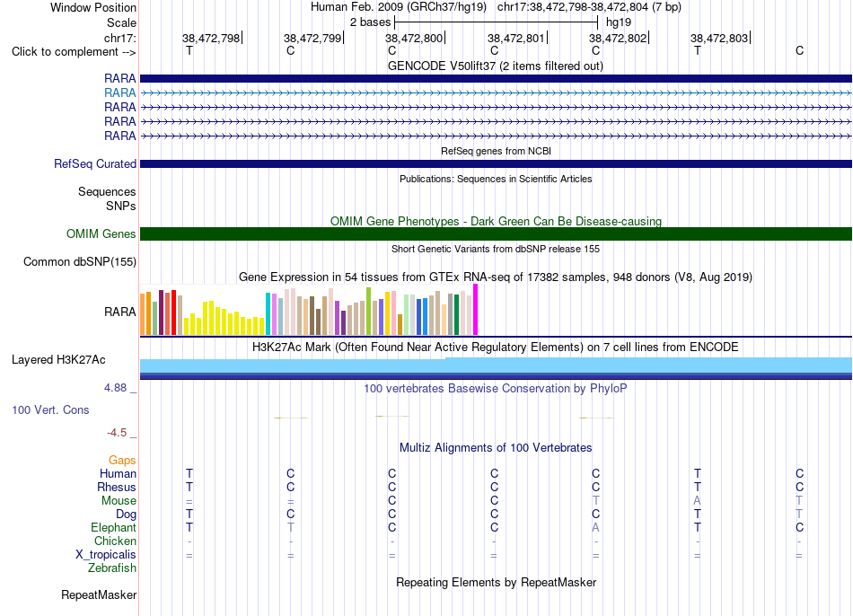Click the thick dark RARA exon bar
Screen dimensions: 853x616
496,78
